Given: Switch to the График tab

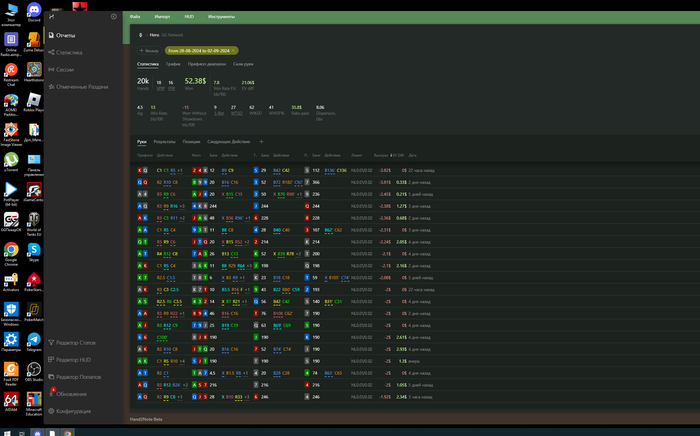Looking at the screenshot, I should pyautogui.click(x=173, y=64).
